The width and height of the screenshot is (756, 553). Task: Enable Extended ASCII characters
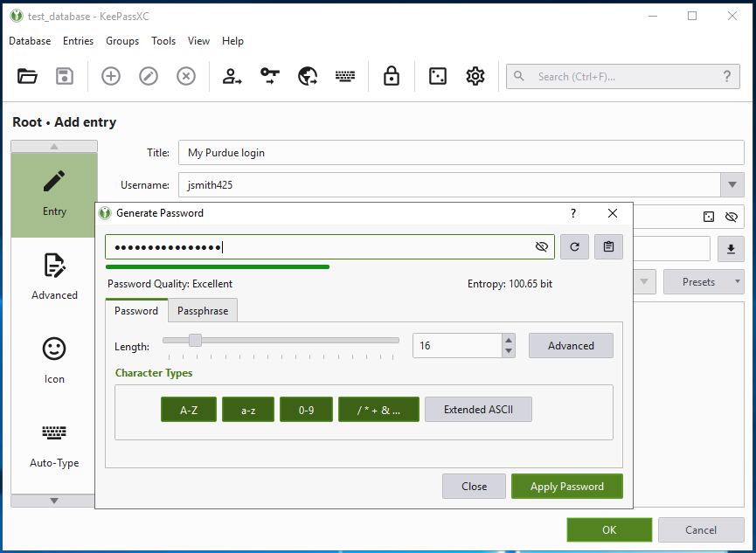pyautogui.click(x=478, y=410)
